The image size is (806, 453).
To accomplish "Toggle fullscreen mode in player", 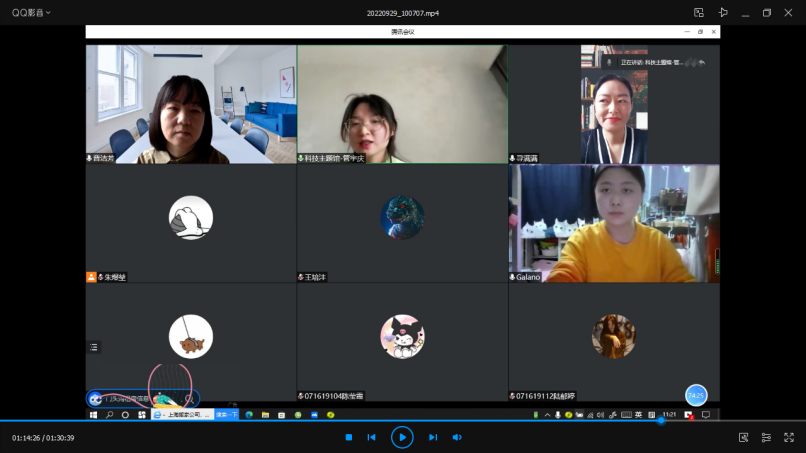I will coord(790,437).
